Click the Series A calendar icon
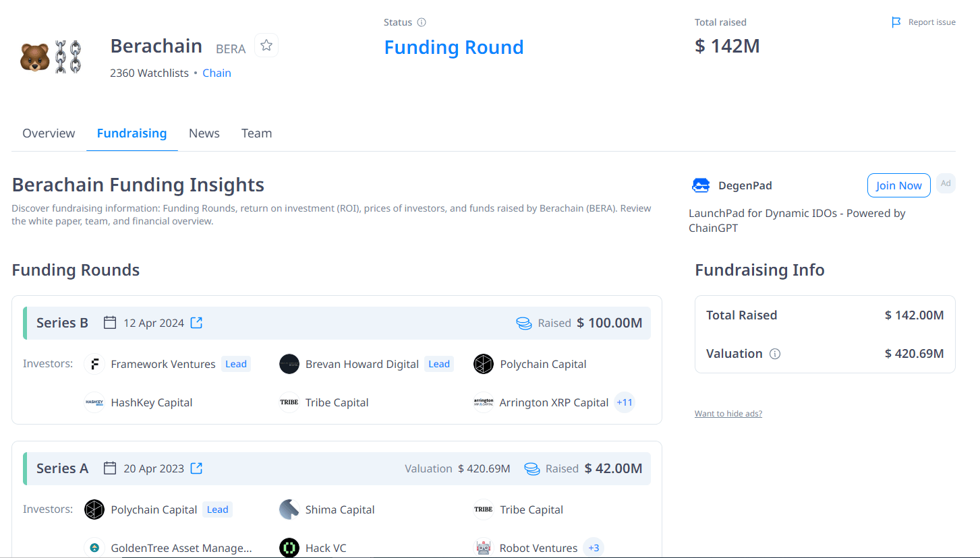 [110, 468]
